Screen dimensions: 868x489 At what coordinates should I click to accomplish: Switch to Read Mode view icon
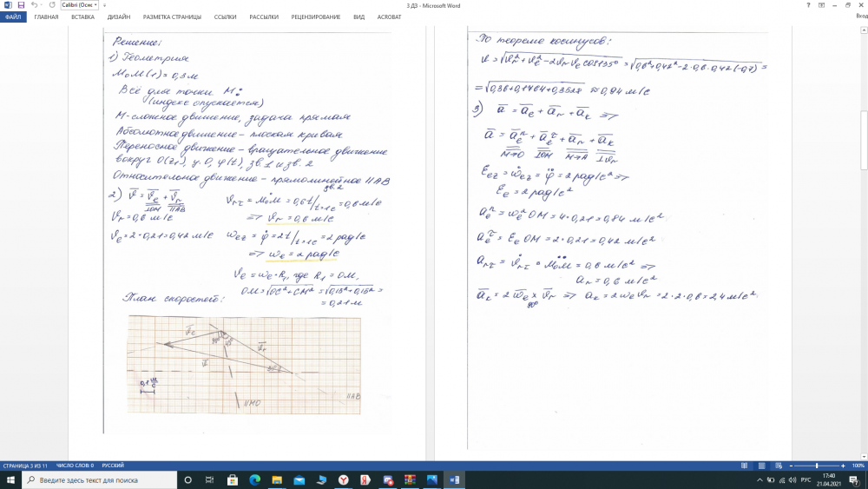744,466
